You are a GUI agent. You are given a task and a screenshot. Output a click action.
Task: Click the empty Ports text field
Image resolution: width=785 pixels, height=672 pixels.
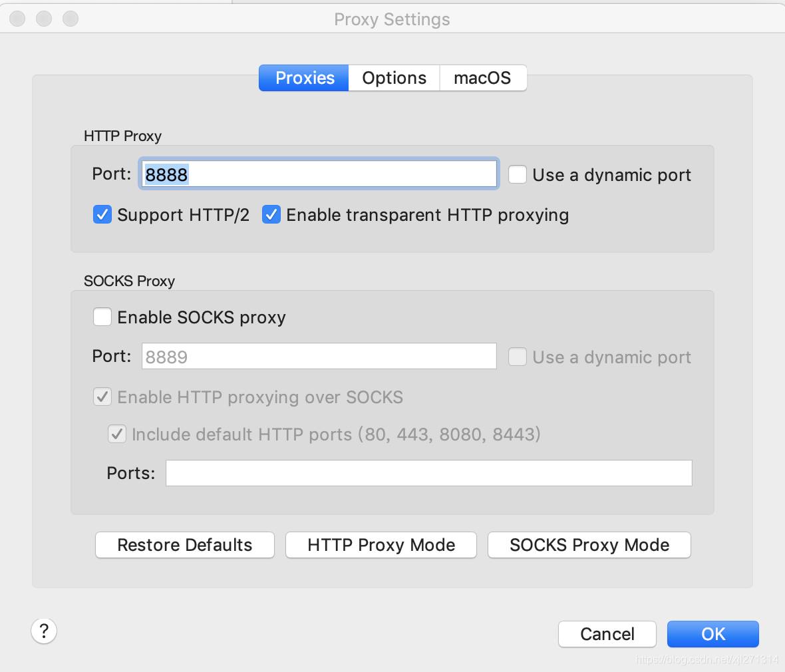click(x=429, y=473)
